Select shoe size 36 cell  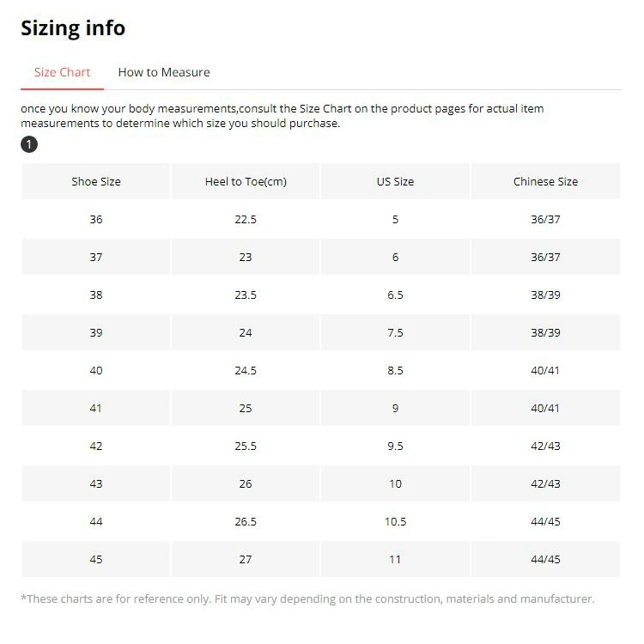coord(96,219)
